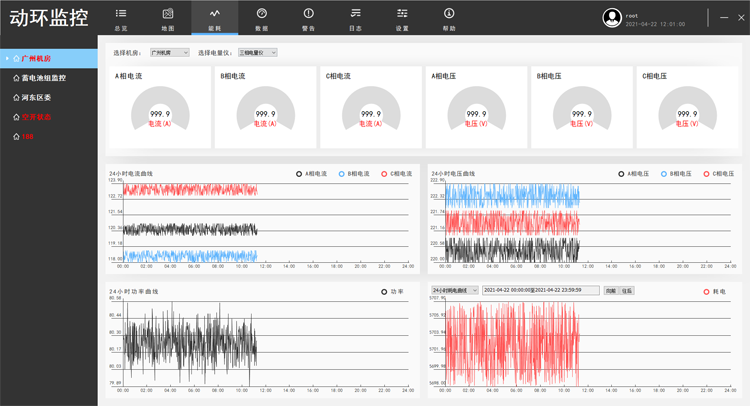The width and height of the screenshot is (750, 406).
Task: Open the 总览 overview icon
Action: pos(121,14)
